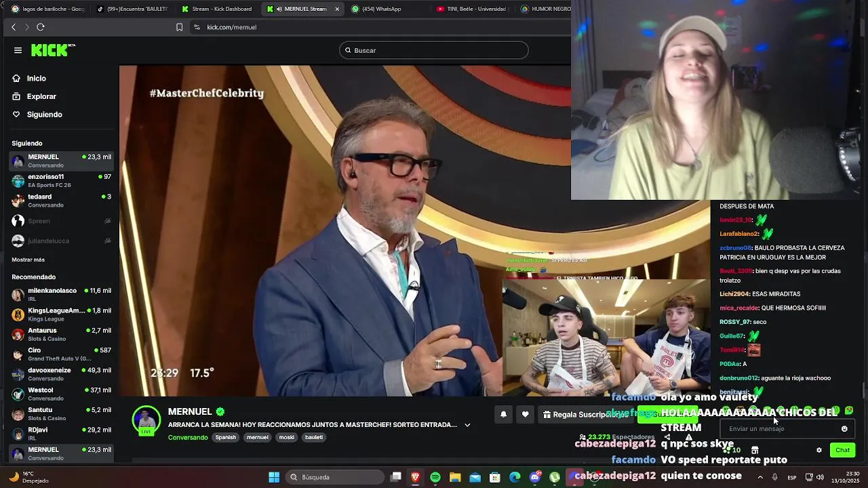Click the taskbar Búsqueda search box
This screenshot has width=868, height=488.
[x=335, y=477]
